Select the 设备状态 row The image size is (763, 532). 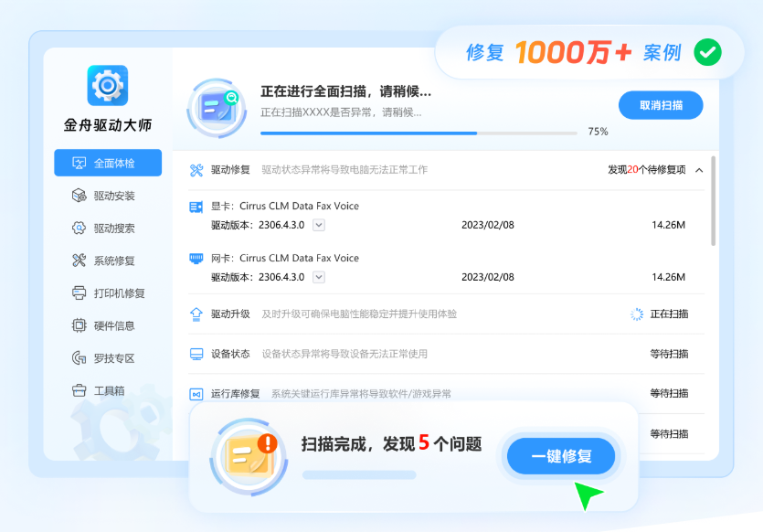click(x=446, y=354)
